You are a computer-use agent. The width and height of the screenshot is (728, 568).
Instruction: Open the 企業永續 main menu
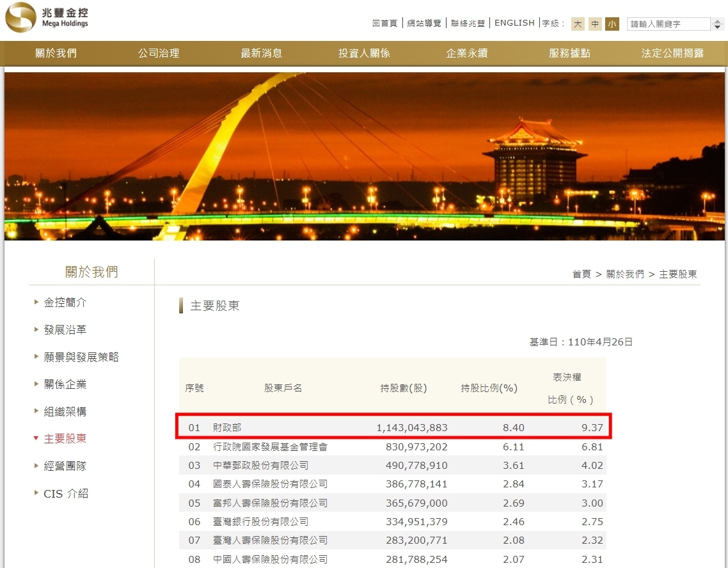point(466,54)
